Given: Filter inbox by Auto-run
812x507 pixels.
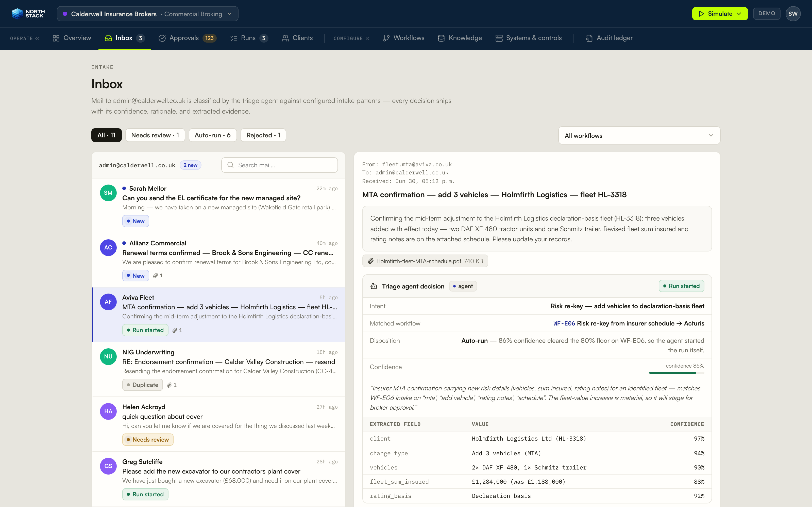Looking at the screenshot, I should tap(213, 135).
